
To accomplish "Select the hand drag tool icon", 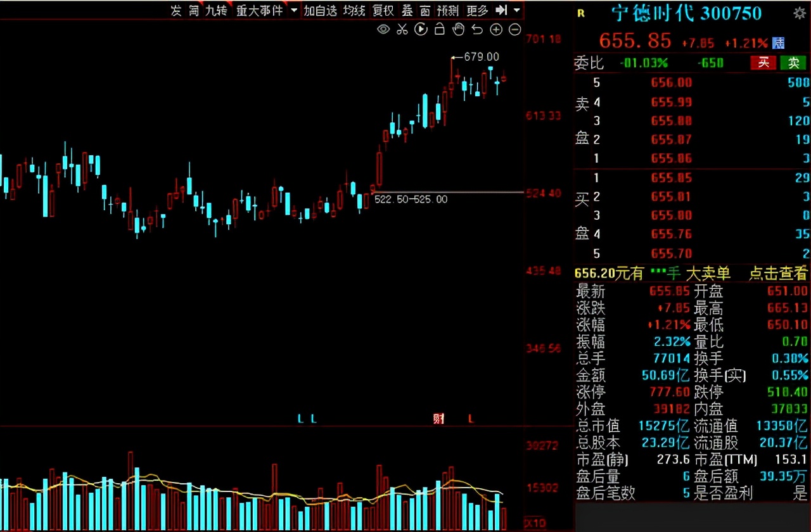I will (x=458, y=29).
